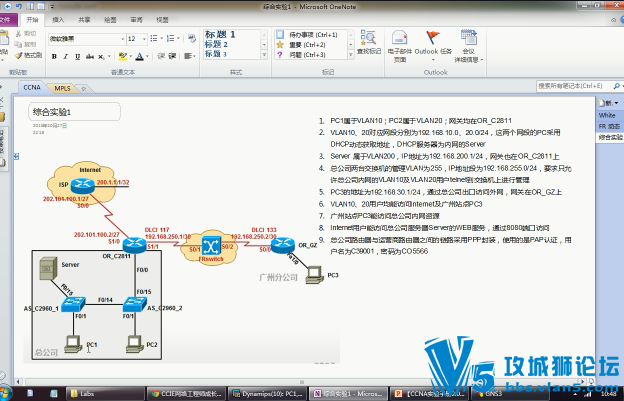Select the White page in page list

point(607,115)
